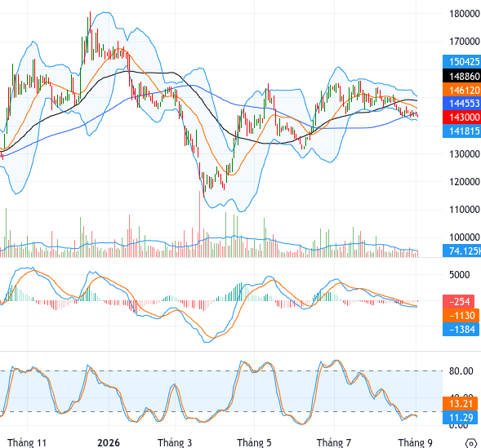
Task: Click the 74.125K volume label
Action: click(461, 251)
